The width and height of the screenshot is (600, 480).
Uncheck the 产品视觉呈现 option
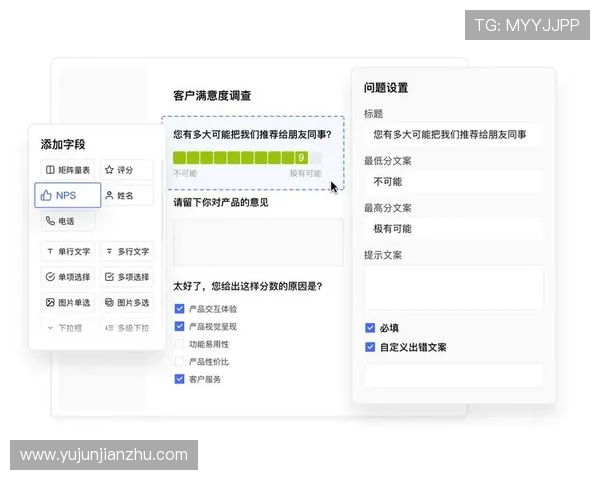pos(179,326)
